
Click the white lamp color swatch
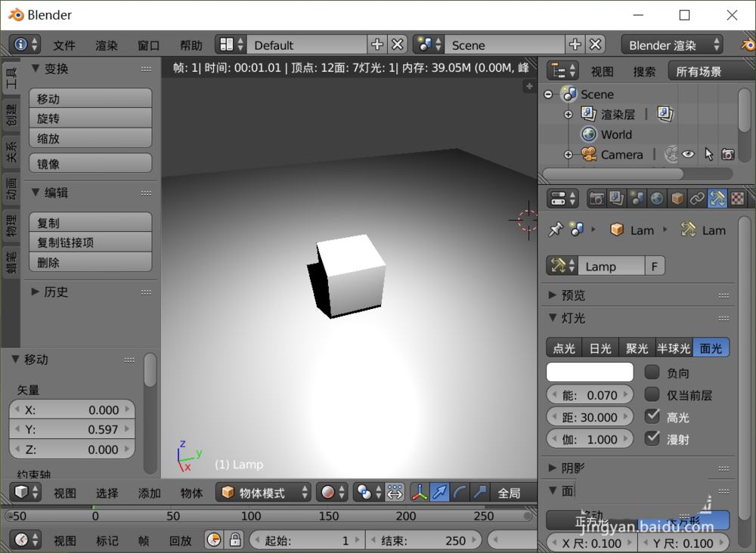pyautogui.click(x=590, y=372)
